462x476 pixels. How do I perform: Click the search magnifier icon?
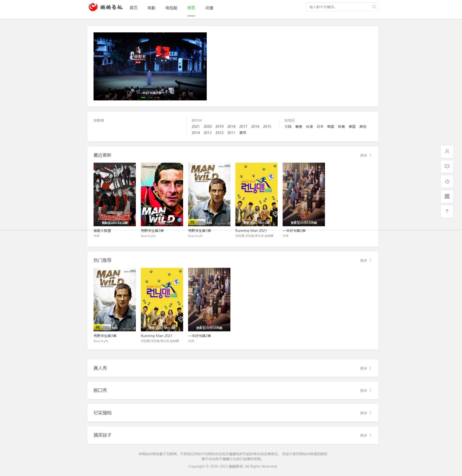pos(374,7)
